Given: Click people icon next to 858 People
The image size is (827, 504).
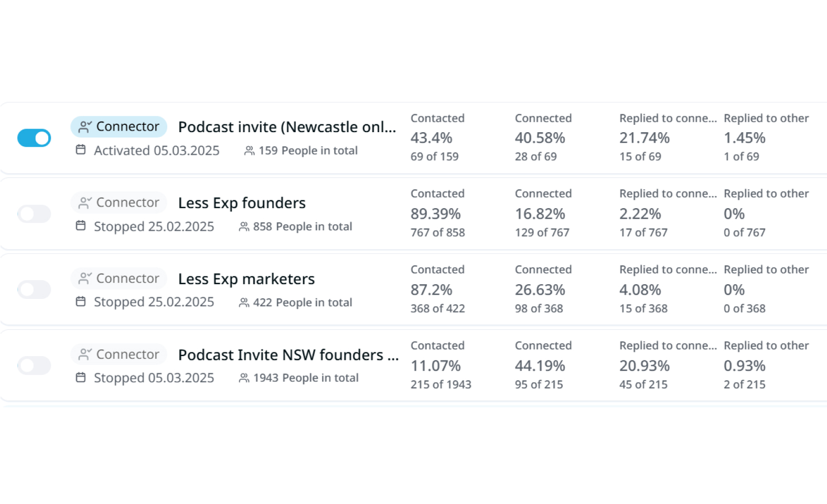Looking at the screenshot, I should [x=244, y=227].
